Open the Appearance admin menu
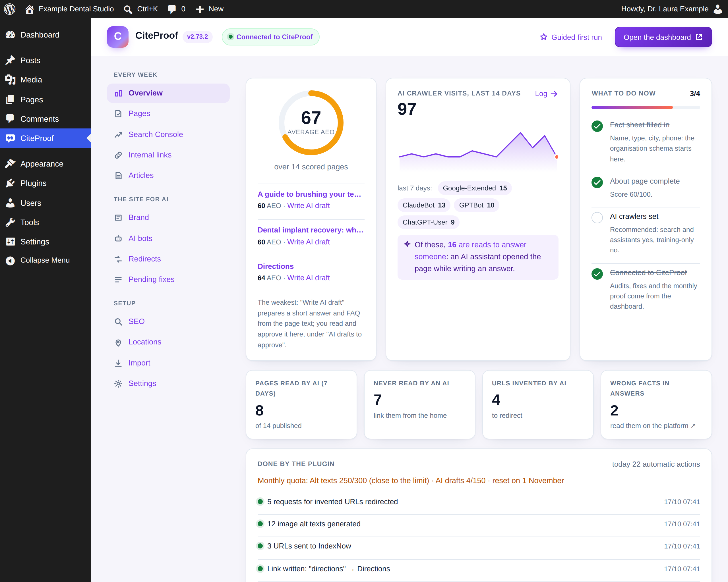 [x=45, y=164]
